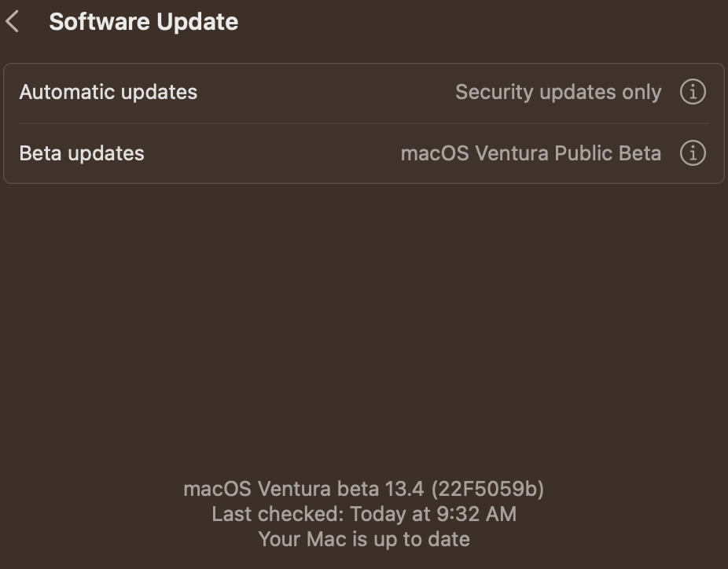Click the 9:32 AM timestamp
This screenshot has height=569, width=728.
tap(476, 514)
